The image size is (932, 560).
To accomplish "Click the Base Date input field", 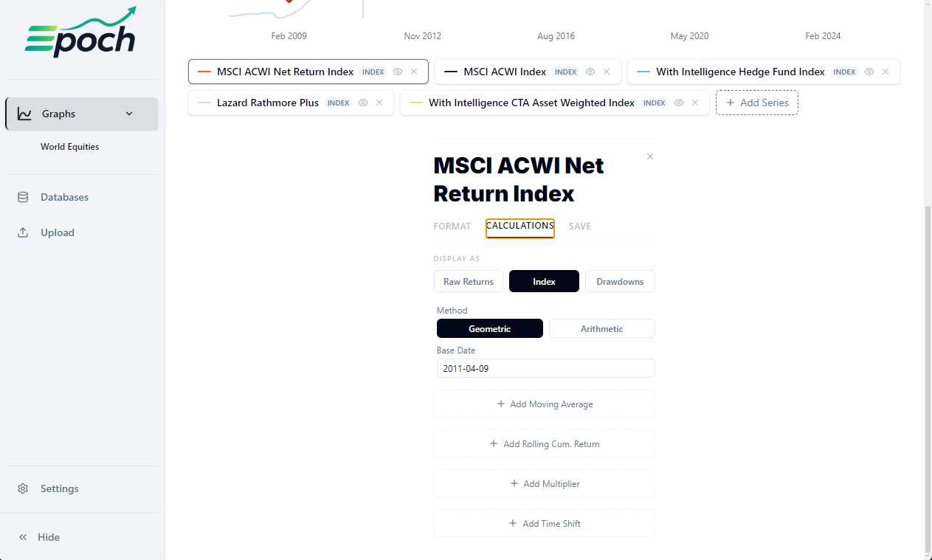I will [x=546, y=368].
